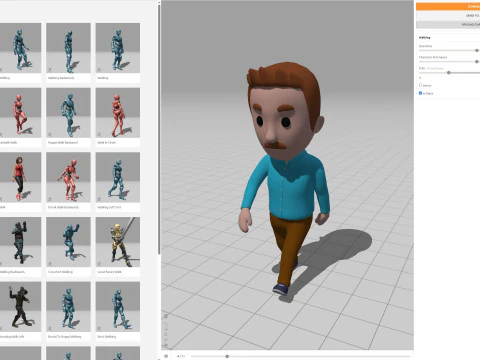Click the Great Sword Walk label text
This screenshot has width=480, height=360.
[109, 272]
